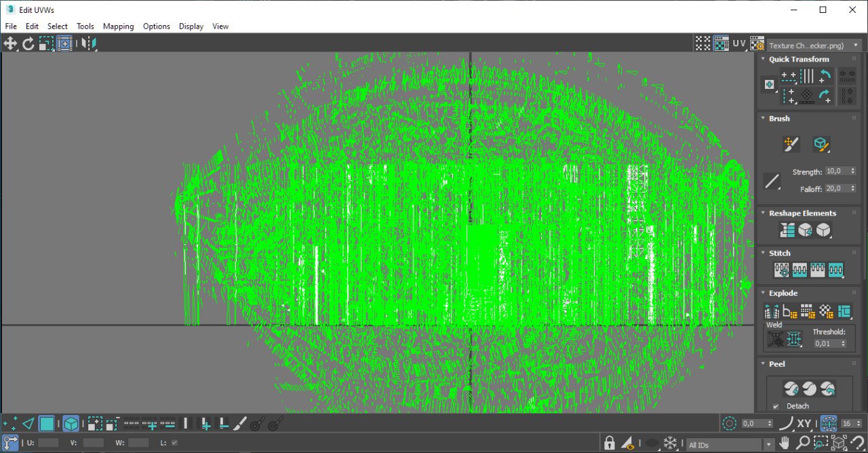The height and width of the screenshot is (453, 868).
Task: Click the W coordinate field
Action: tap(138, 443)
